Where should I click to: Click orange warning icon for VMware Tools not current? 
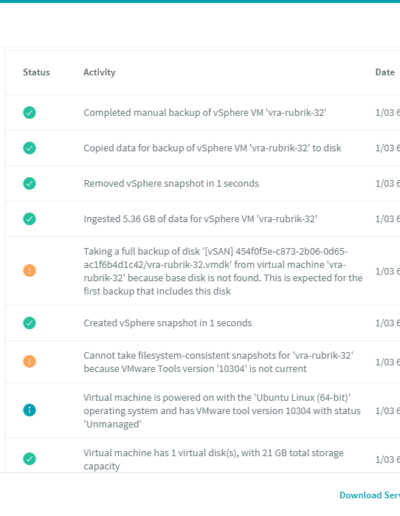[x=29, y=361]
